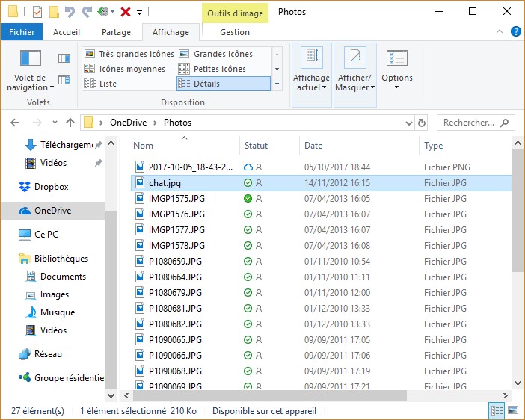525x420 pixels.
Task: Select Dropbox in the navigation pane
Action: pyautogui.click(x=51, y=187)
